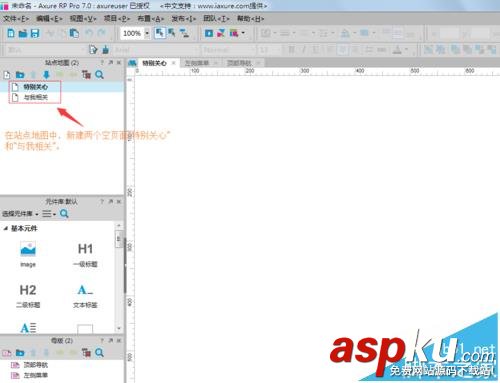Viewport: 500px width, 383px height.
Task: Open the 项目 menu
Action: pyautogui.click(x=117, y=19)
